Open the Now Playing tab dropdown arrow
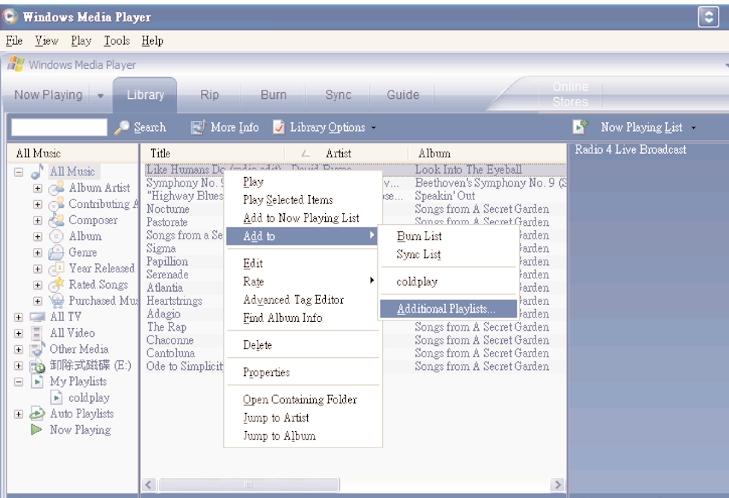The height and width of the screenshot is (498, 729). [100, 96]
